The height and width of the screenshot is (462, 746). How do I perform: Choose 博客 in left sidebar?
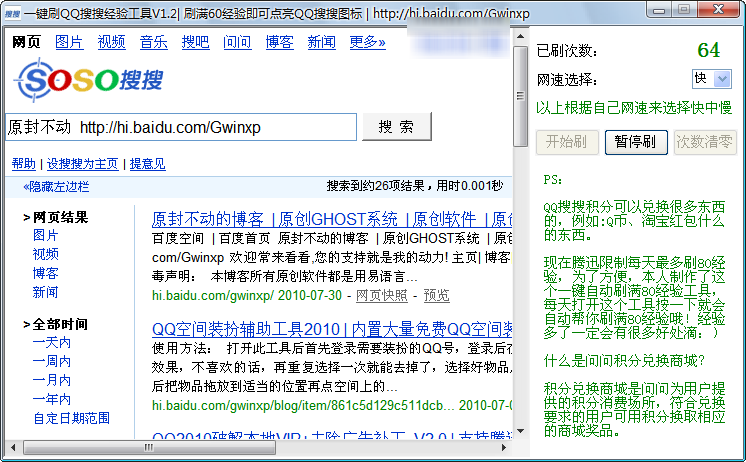point(45,273)
